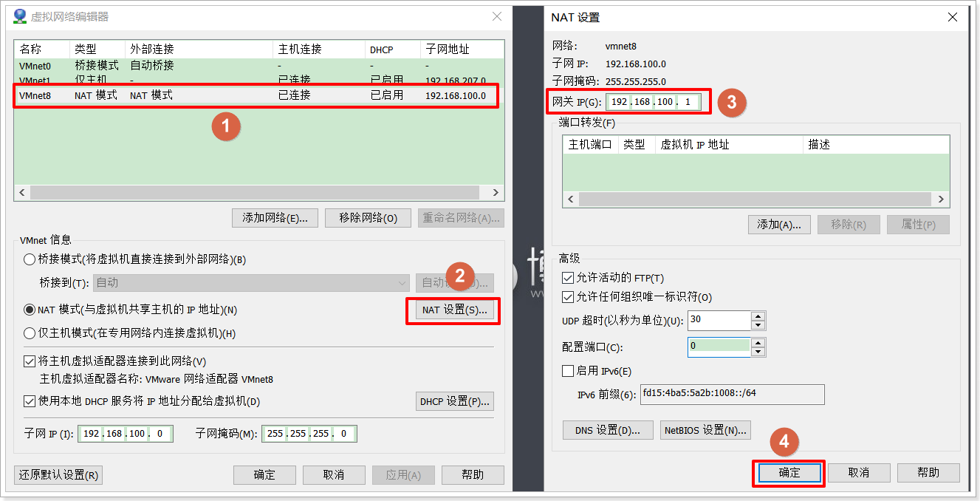Select the host-only mode (仅主机模式) radio button
Screen dimensions: 980x501
click(x=30, y=333)
